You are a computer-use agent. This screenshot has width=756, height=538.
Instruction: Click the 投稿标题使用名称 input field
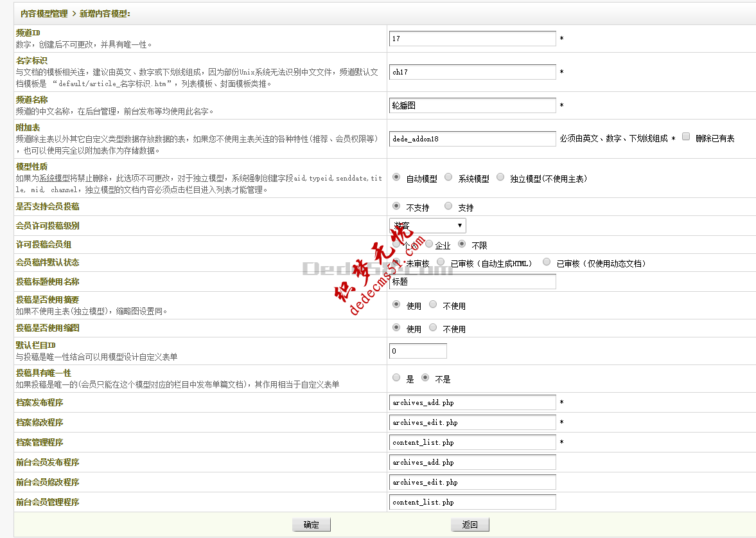(472, 282)
